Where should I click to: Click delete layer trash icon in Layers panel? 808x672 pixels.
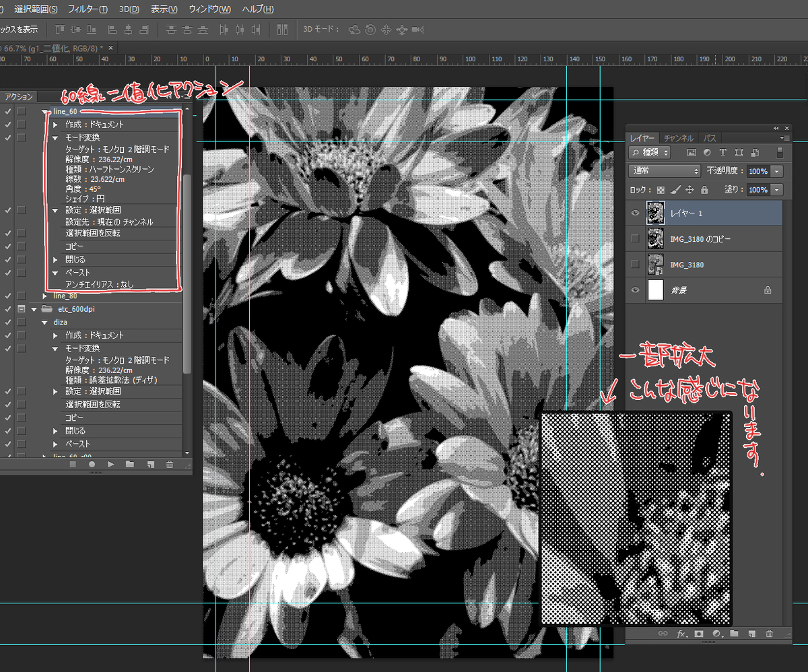[769, 634]
